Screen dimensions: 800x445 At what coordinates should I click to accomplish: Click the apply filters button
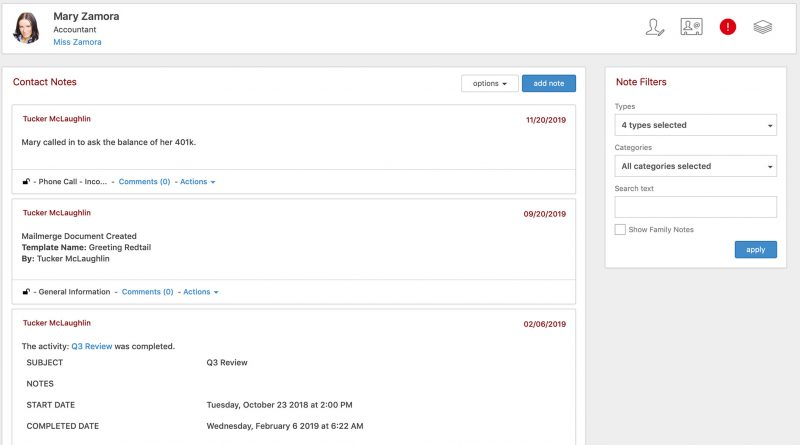tap(756, 250)
